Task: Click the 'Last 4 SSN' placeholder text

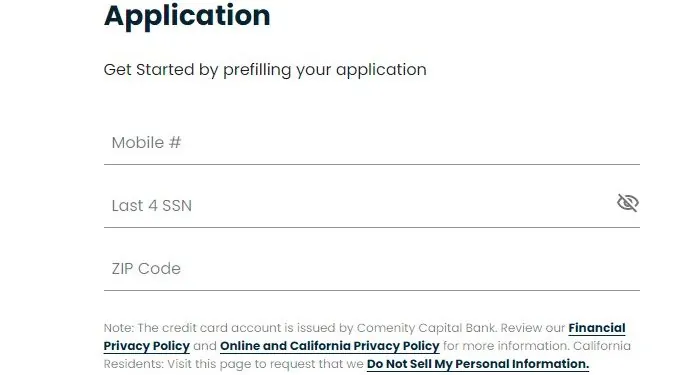Action: pos(152,206)
